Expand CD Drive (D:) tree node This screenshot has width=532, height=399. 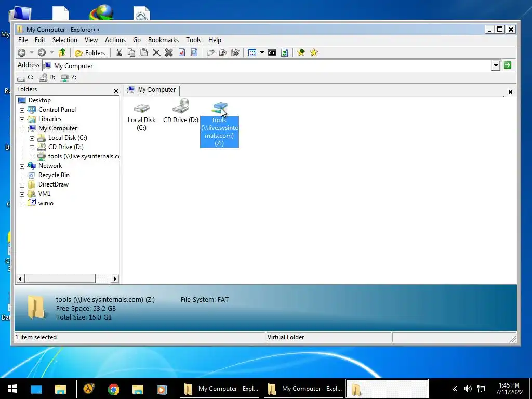(x=32, y=148)
